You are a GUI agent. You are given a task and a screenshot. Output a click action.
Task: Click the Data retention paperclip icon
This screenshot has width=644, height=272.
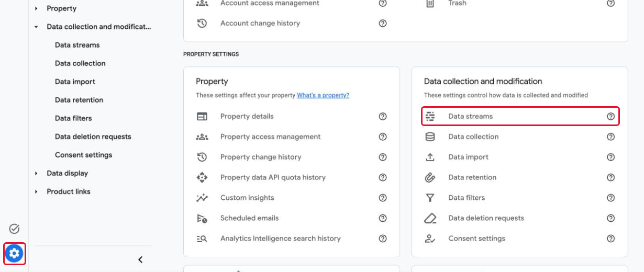pos(430,177)
